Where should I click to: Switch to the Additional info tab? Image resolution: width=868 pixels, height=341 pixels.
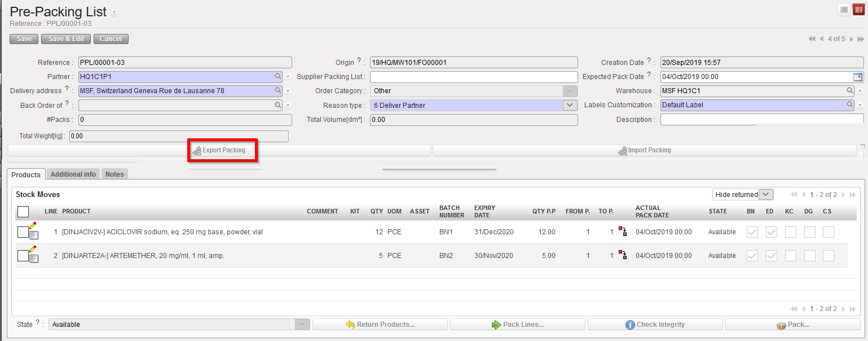[x=73, y=174]
